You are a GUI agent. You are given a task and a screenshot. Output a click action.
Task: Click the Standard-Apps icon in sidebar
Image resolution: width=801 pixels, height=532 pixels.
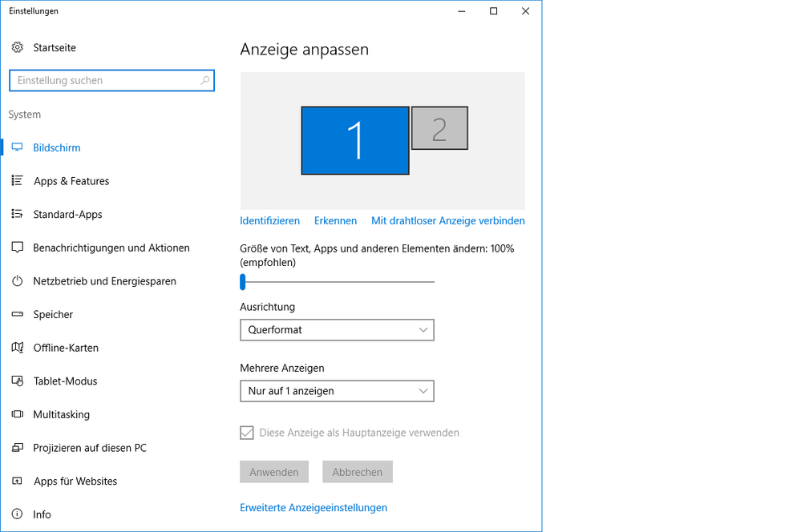(x=18, y=215)
